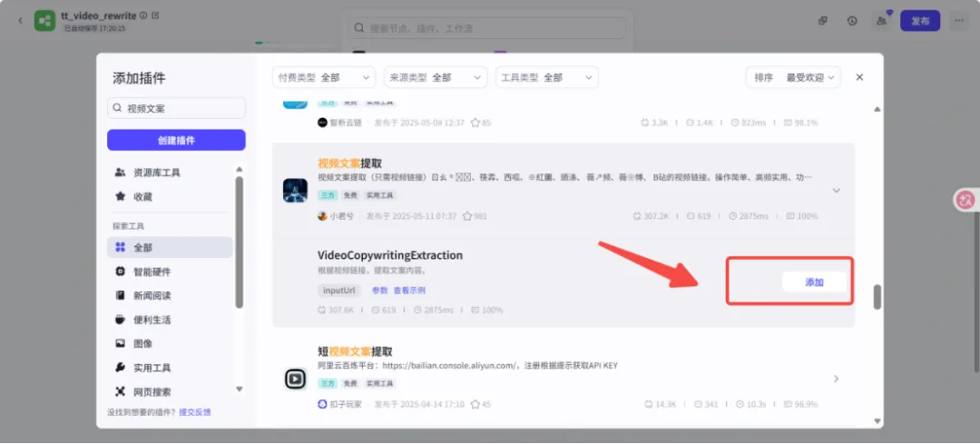Viewport: 980px width, 444px height.
Task: Click the back arrow in top bar
Action: click(20, 21)
